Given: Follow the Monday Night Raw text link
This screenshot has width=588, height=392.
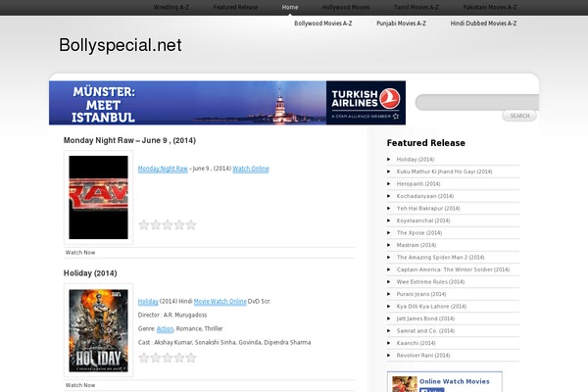Looking at the screenshot, I should (x=163, y=169).
